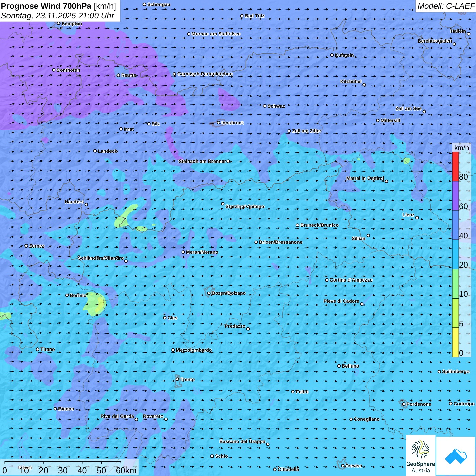Screen dimensions: 476x476
Task: Click the Innsbruck city marker
Action: pos(219,123)
